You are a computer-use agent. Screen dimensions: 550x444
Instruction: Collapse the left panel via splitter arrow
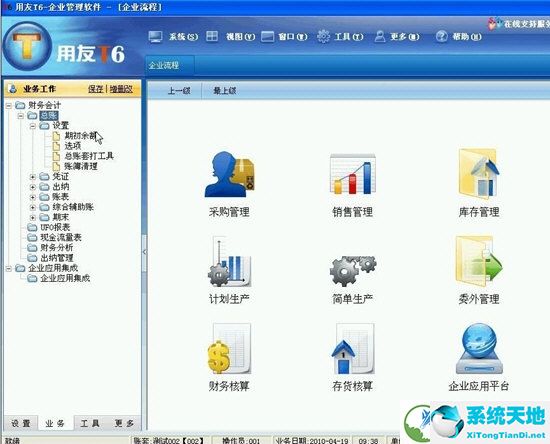[144, 252]
